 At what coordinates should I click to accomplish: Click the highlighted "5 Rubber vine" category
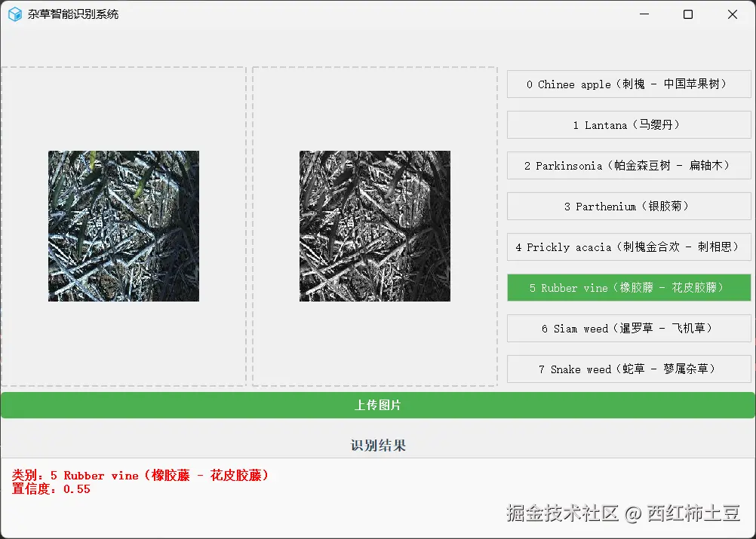pos(628,287)
